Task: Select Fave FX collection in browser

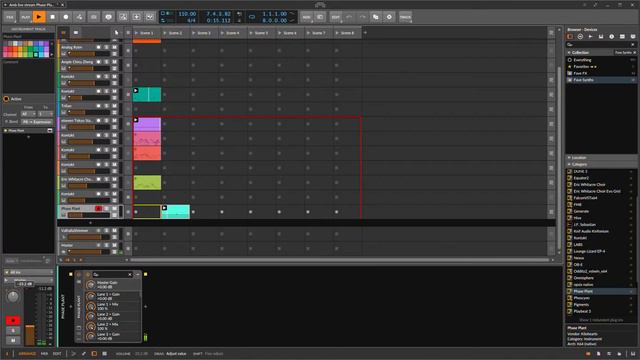Action: coord(601,73)
